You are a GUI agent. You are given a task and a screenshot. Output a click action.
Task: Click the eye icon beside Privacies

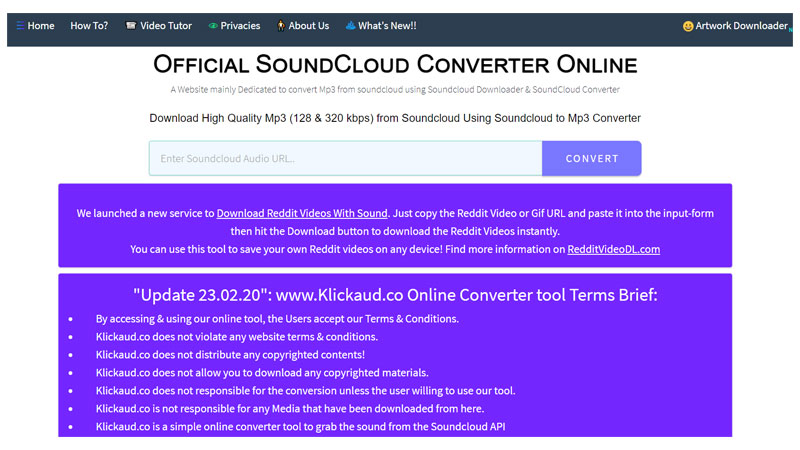click(x=213, y=26)
